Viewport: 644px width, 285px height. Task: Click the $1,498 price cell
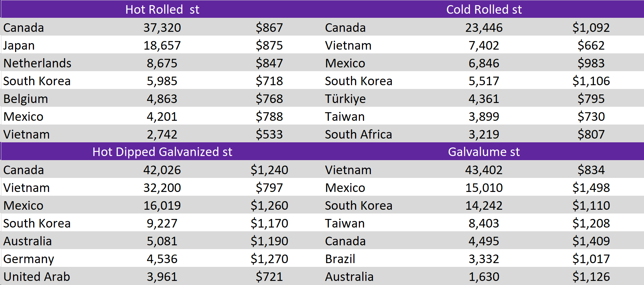pos(591,188)
